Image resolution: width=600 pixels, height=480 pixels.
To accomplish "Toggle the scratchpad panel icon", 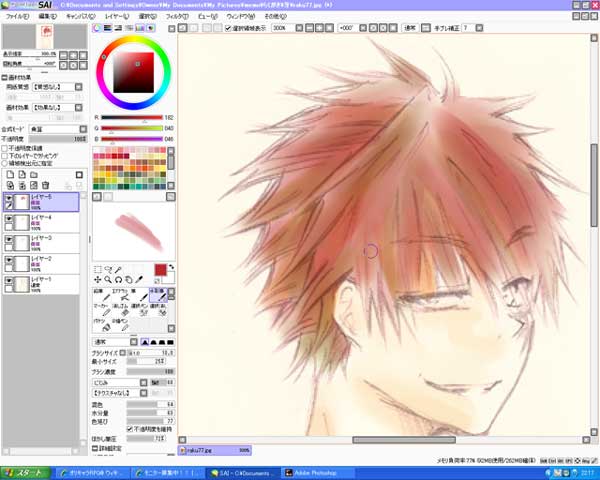I will click(x=151, y=28).
